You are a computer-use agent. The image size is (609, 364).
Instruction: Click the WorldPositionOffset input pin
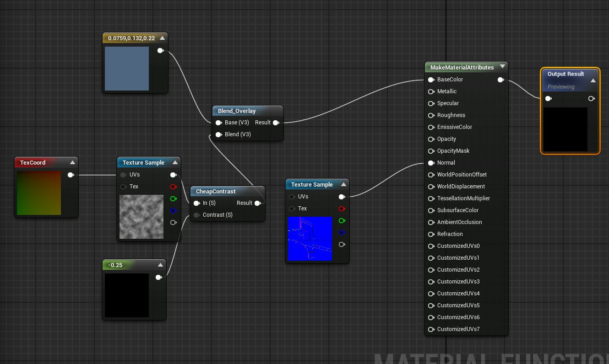[x=431, y=175]
